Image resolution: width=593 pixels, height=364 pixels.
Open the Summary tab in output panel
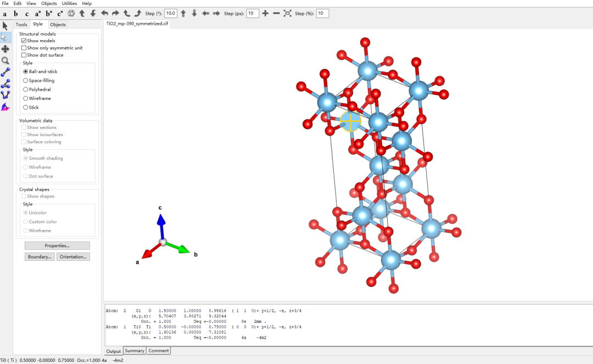pyautogui.click(x=134, y=351)
